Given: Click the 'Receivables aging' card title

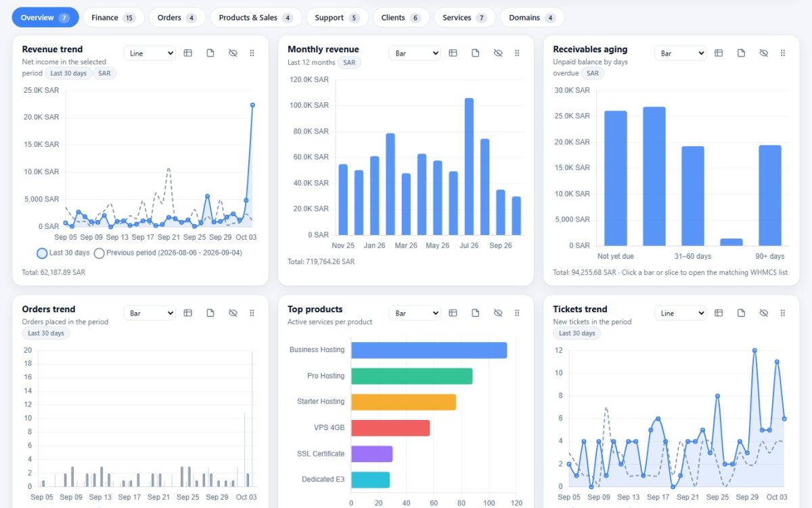Looking at the screenshot, I should 590,49.
